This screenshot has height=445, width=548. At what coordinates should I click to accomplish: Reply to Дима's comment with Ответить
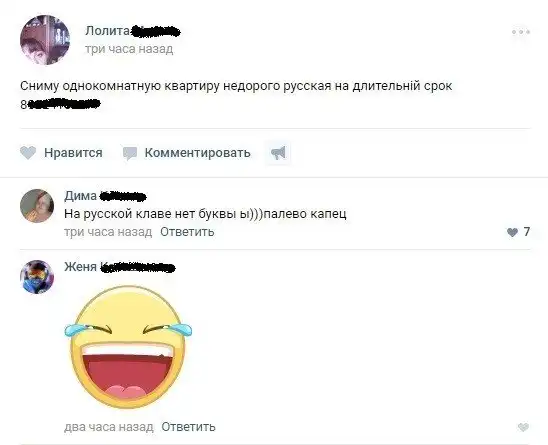pyautogui.click(x=187, y=232)
